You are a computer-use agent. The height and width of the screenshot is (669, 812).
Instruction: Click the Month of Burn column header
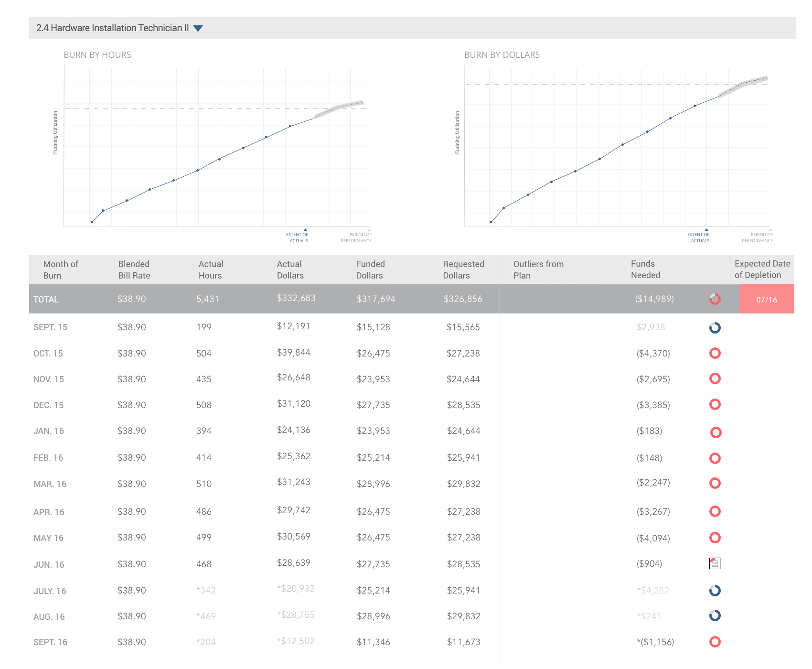60,270
